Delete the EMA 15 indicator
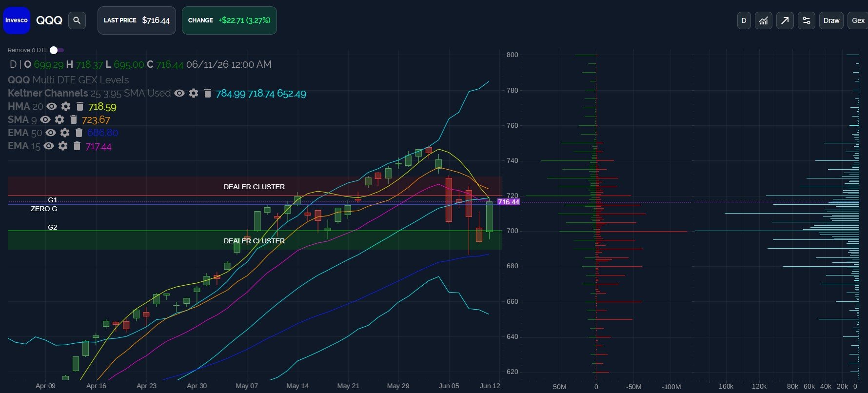This screenshot has height=393, width=868. click(77, 146)
